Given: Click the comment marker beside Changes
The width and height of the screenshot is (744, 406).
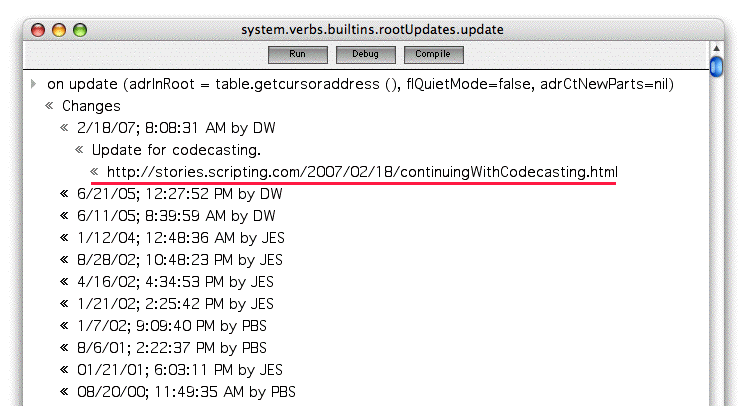Looking at the screenshot, I should [49, 106].
